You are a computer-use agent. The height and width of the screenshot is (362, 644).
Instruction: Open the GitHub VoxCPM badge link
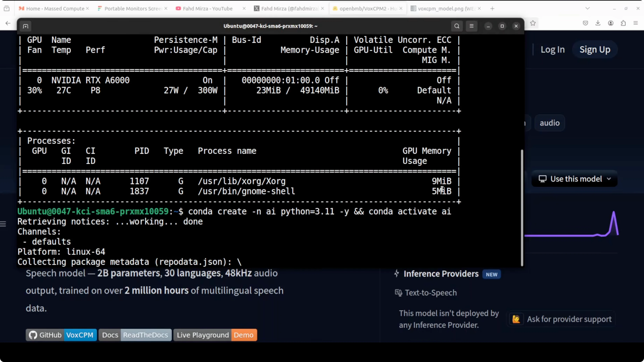point(61,335)
